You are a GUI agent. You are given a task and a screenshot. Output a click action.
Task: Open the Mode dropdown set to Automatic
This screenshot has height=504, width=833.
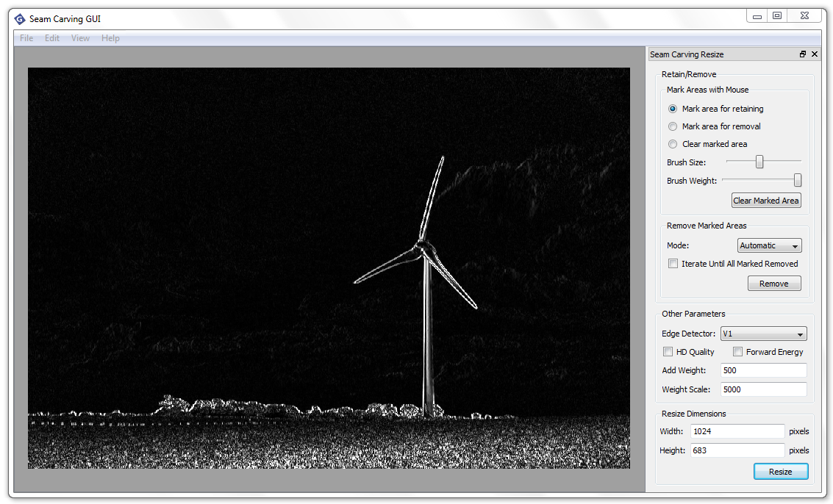pos(769,245)
